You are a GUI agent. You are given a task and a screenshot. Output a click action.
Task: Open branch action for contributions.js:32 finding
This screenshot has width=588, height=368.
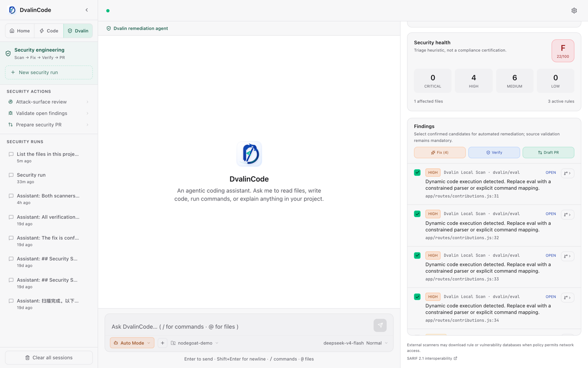point(567,215)
